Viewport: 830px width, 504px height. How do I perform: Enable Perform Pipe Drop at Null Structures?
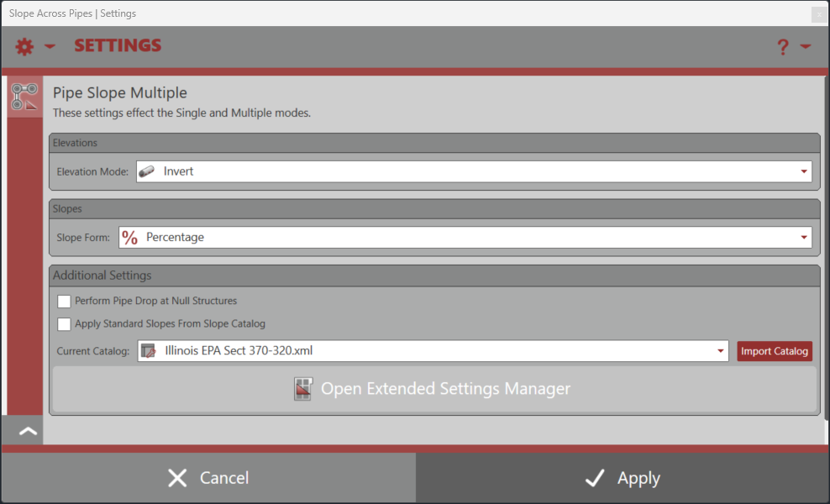coord(64,301)
